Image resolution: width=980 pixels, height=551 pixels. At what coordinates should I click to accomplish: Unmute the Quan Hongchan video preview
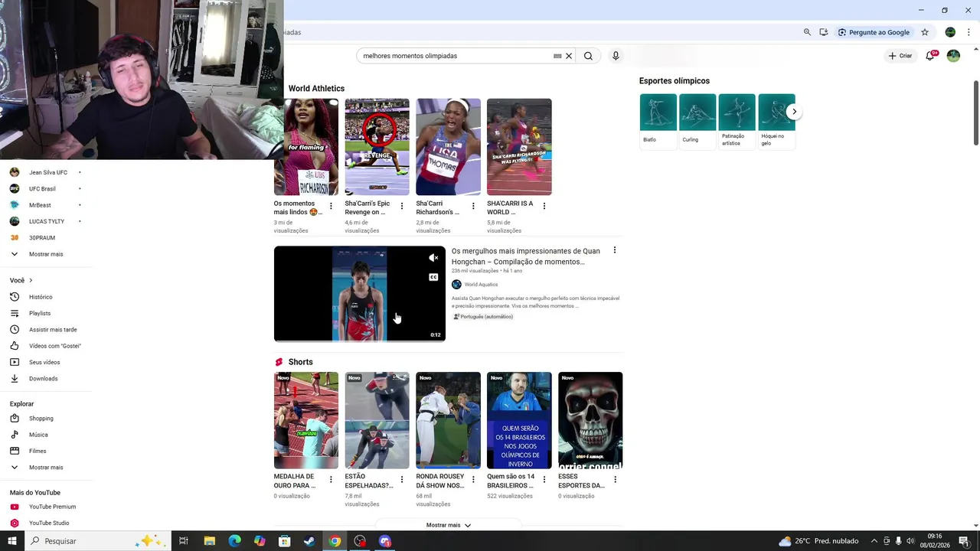(x=433, y=258)
